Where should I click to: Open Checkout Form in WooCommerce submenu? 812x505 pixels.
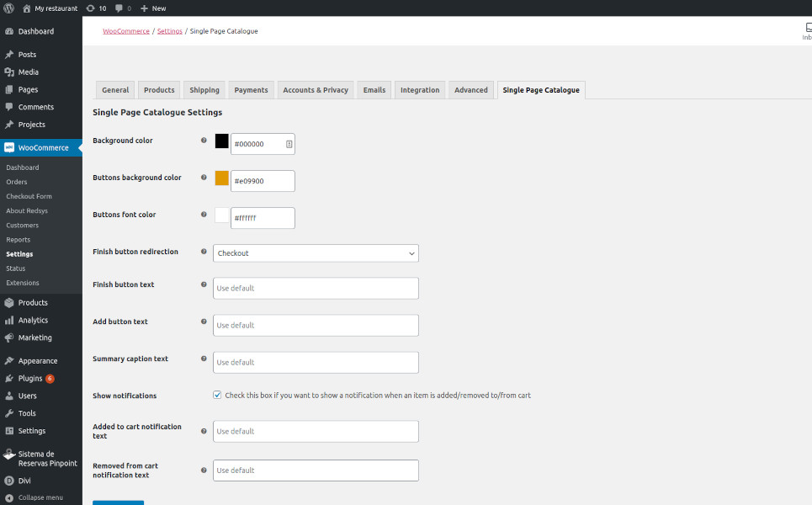coord(29,196)
